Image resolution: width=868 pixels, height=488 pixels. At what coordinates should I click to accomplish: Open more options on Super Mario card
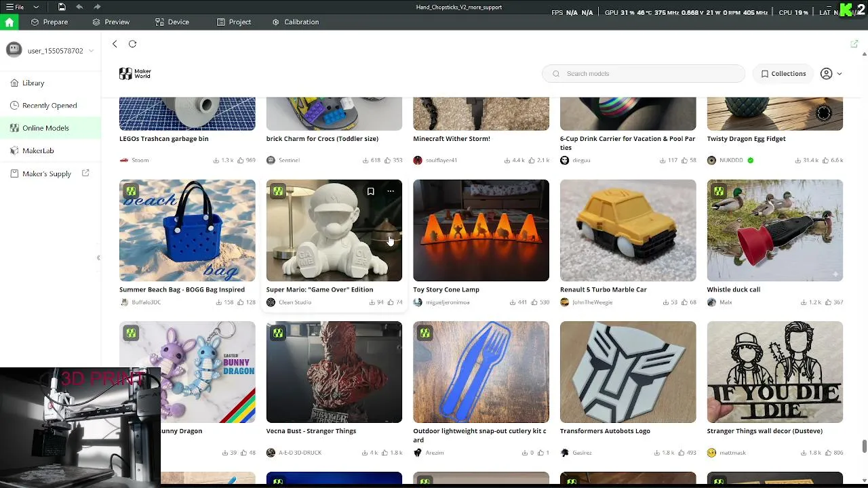pyautogui.click(x=391, y=191)
